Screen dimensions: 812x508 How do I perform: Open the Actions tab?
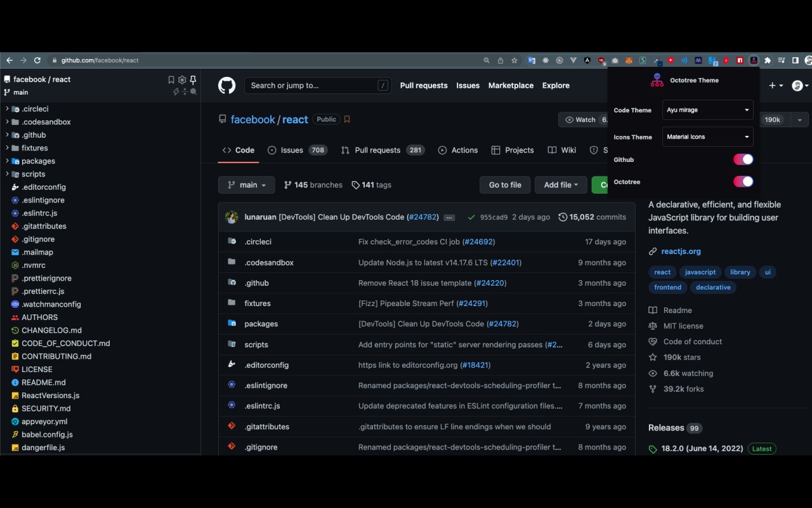click(x=458, y=150)
